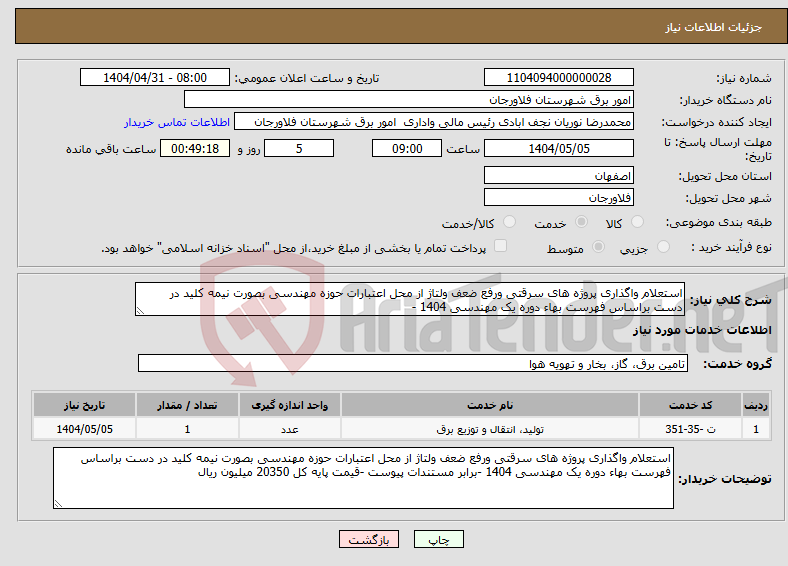Click the province field اصفهان
Screen dimensions: 788x566
click(x=559, y=175)
